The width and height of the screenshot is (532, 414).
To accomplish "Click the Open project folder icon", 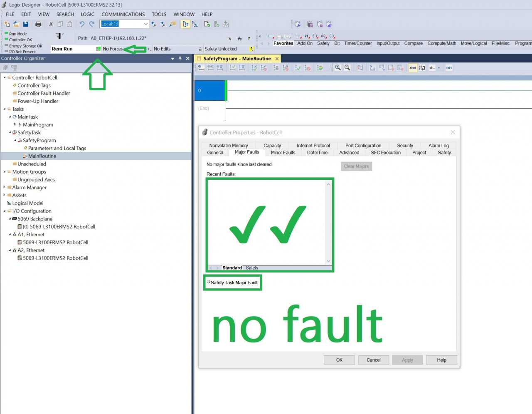I will click(16, 24).
